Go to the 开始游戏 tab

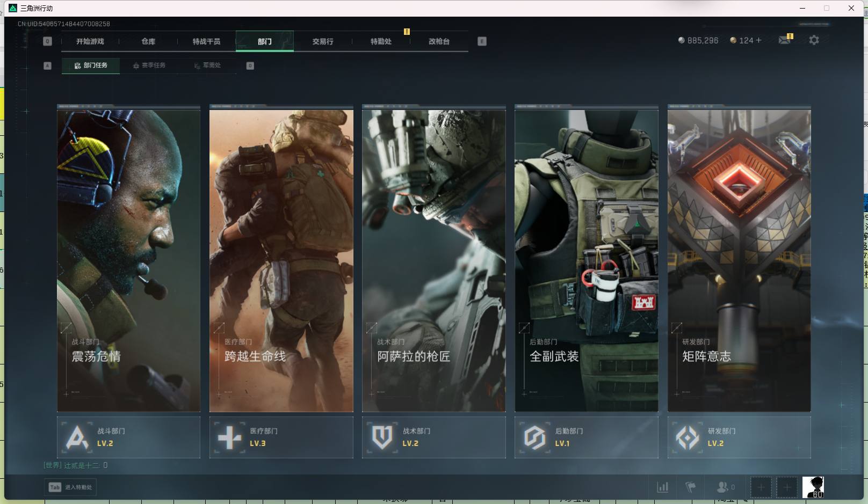click(x=90, y=41)
